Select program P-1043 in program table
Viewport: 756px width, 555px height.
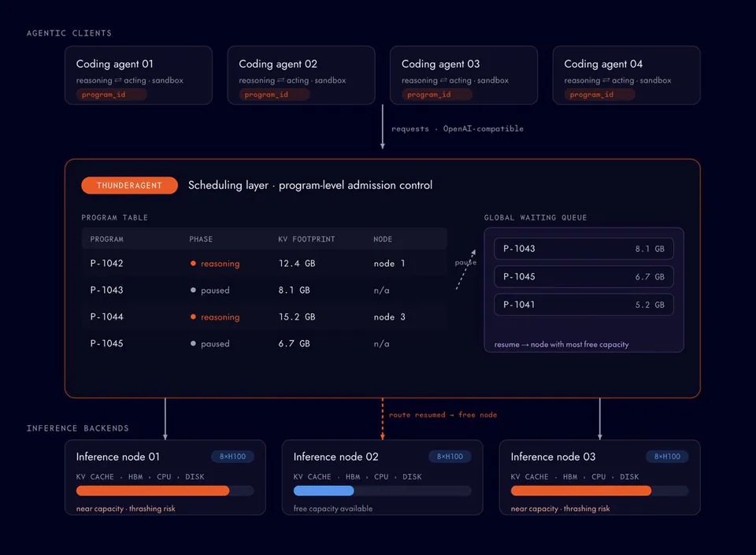click(106, 290)
